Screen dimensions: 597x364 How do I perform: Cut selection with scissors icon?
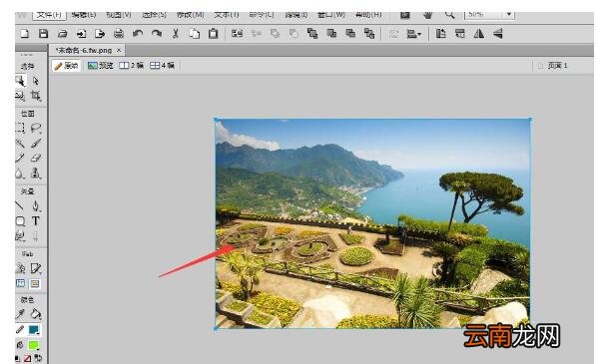point(176,34)
